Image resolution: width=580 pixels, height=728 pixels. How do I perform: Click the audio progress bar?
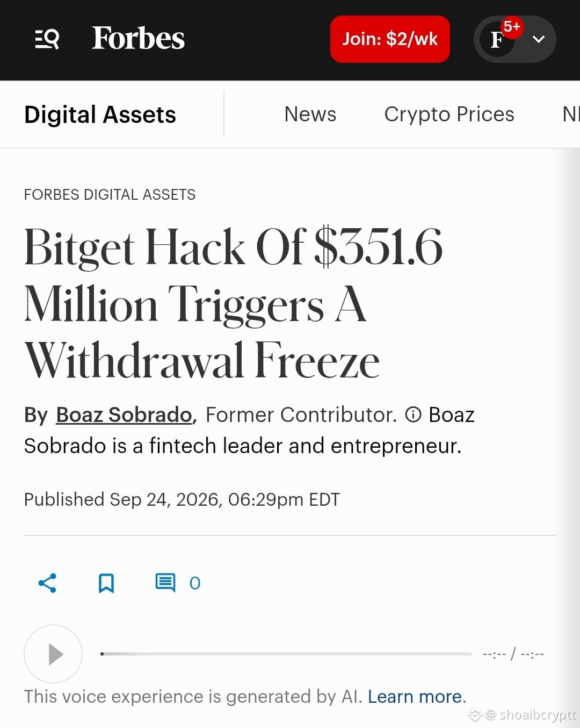coord(286,654)
